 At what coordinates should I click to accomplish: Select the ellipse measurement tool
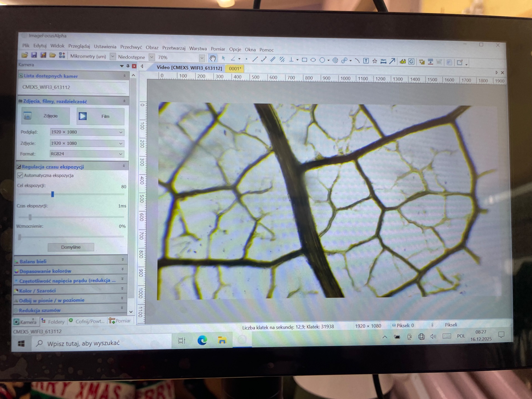(x=313, y=60)
